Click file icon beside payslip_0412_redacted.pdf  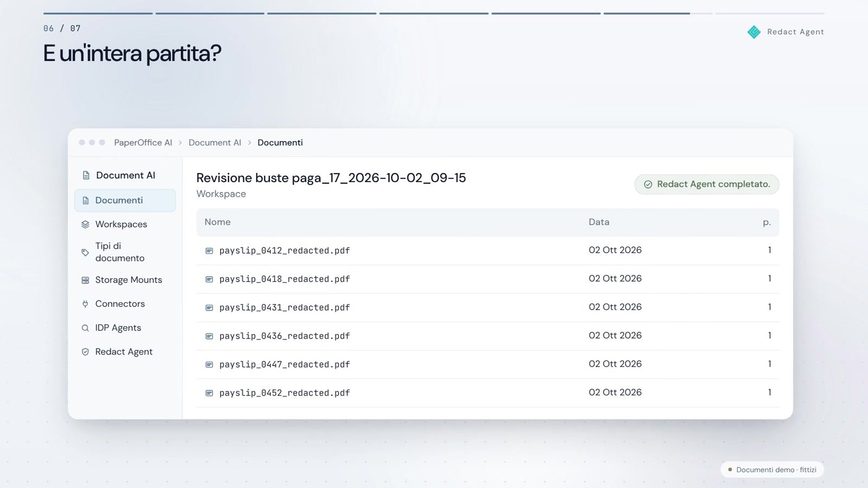pyautogui.click(x=209, y=251)
